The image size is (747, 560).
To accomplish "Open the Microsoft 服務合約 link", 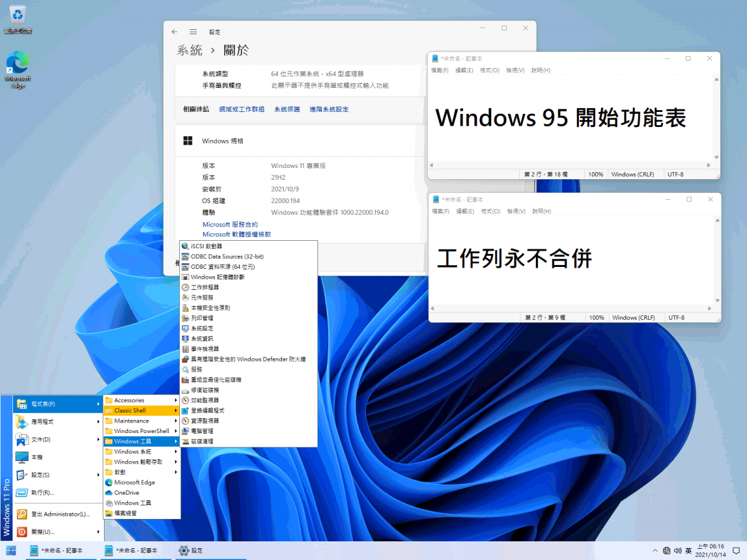I will 230,224.
